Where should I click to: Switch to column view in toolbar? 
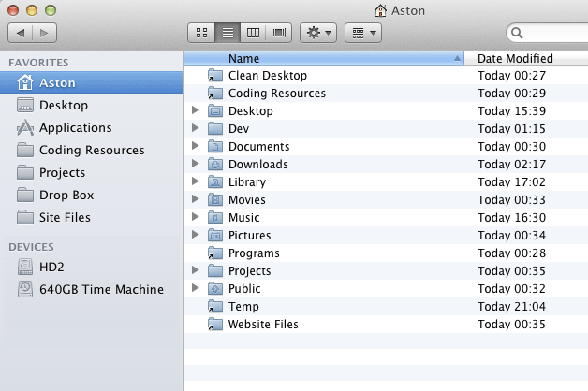pyautogui.click(x=252, y=33)
